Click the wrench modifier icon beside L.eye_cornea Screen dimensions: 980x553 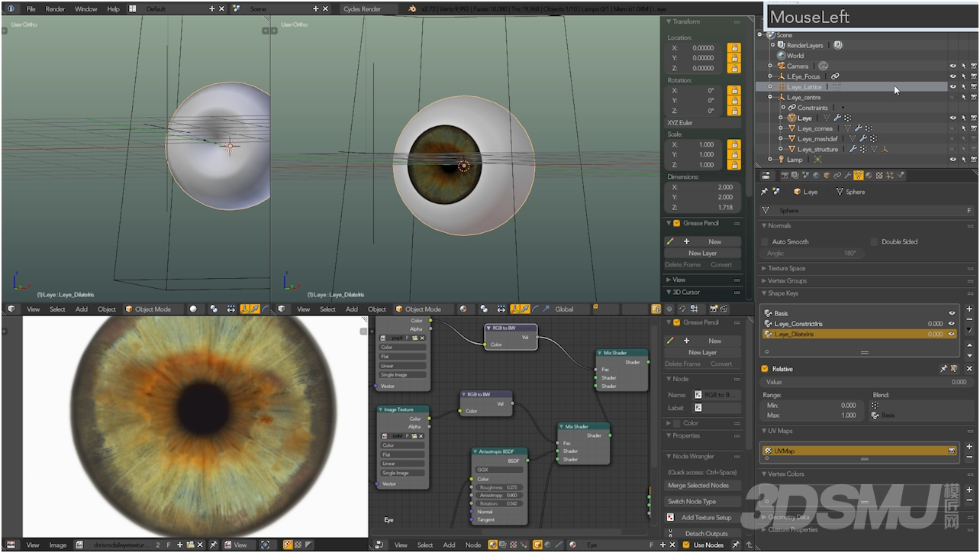coord(858,128)
